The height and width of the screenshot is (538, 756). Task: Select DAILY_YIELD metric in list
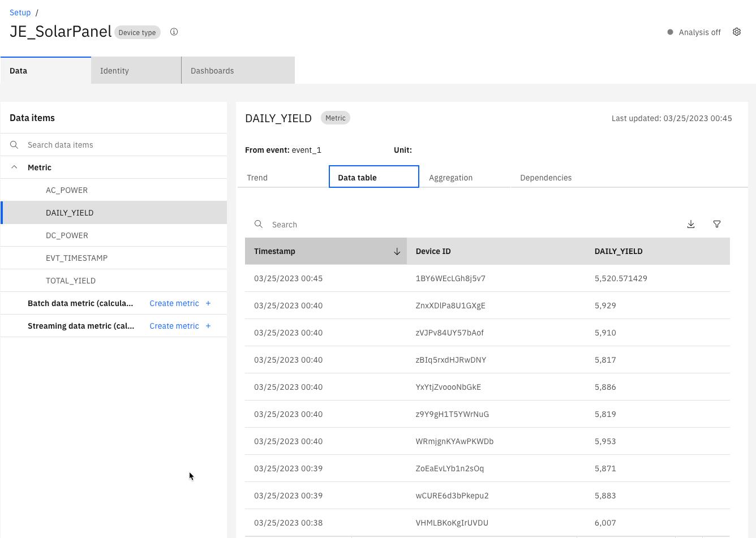114,213
